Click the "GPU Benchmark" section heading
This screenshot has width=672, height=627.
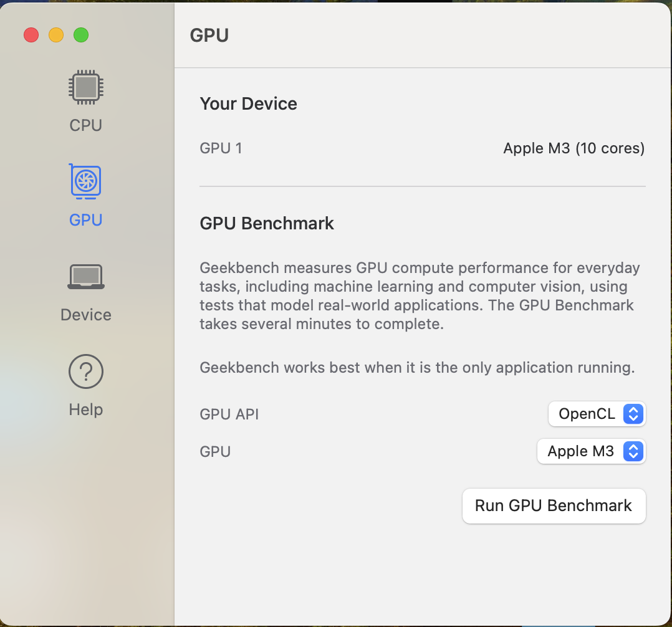267,223
